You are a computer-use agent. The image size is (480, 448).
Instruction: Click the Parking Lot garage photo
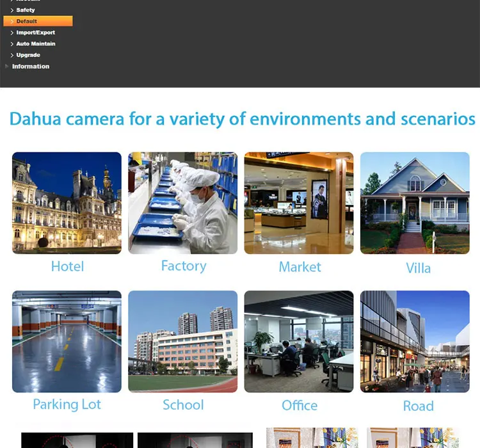pyautogui.click(x=67, y=341)
